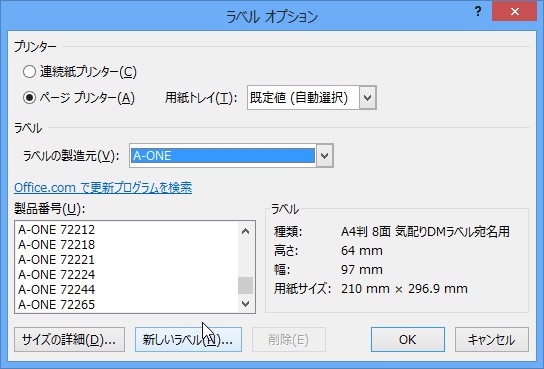Click product list scroll up arrow

tap(246, 231)
